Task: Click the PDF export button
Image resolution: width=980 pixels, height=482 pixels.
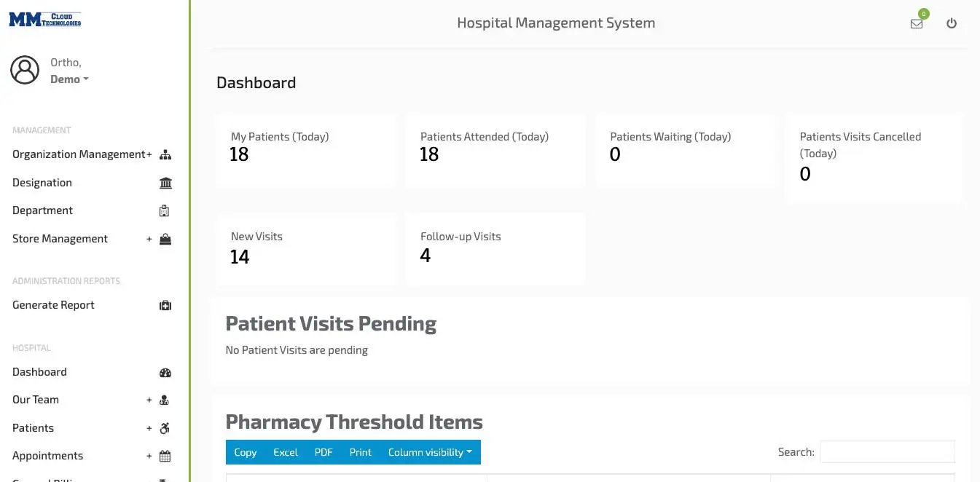Action: [x=324, y=452]
